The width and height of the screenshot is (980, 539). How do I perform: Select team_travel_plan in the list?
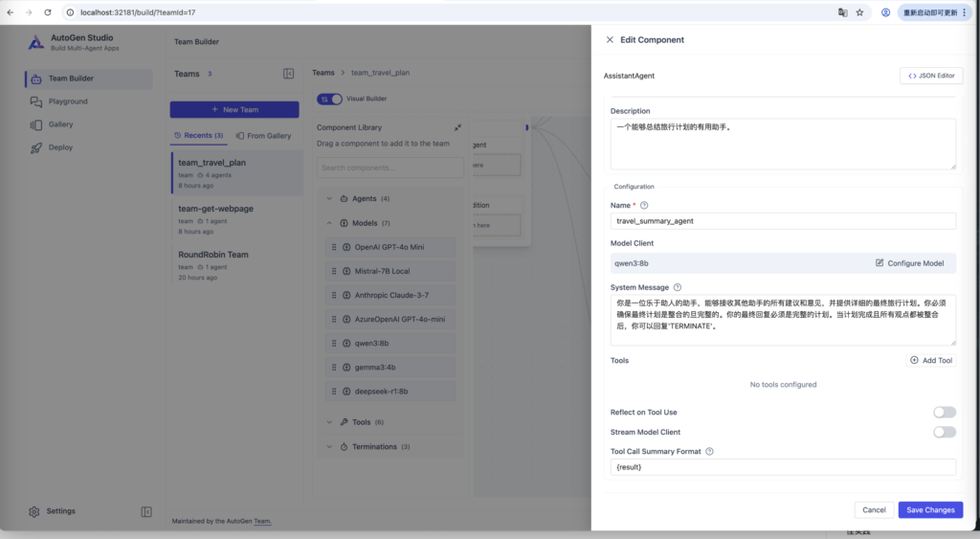coord(237,173)
